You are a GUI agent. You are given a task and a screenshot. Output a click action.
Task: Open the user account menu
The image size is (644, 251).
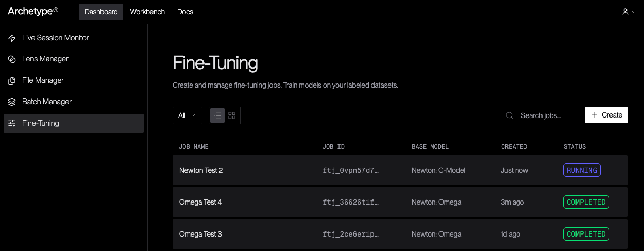629,12
